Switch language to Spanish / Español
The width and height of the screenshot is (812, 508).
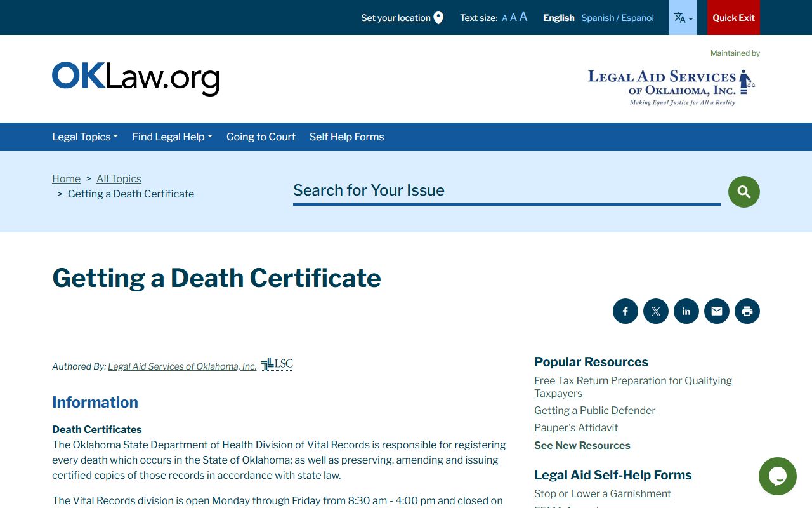(x=617, y=18)
